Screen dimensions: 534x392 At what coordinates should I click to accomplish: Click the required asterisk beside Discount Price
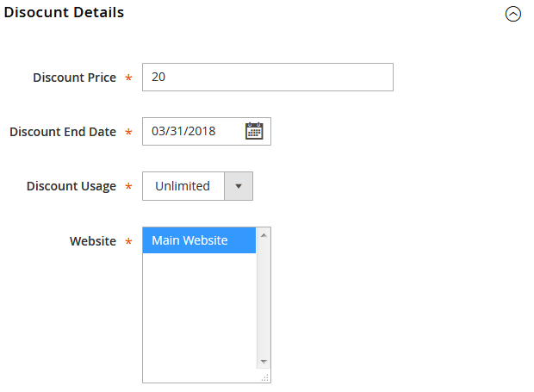click(x=129, y=78)
